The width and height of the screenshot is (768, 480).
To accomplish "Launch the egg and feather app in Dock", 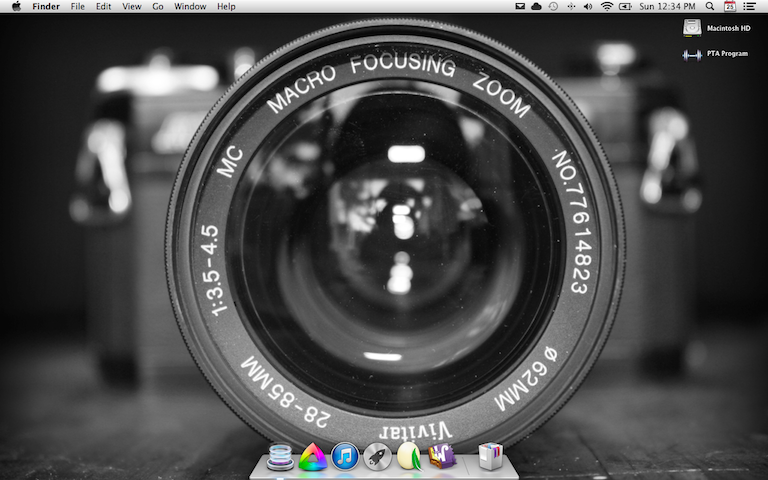I will pyautogui.click(x=409, y=456).
